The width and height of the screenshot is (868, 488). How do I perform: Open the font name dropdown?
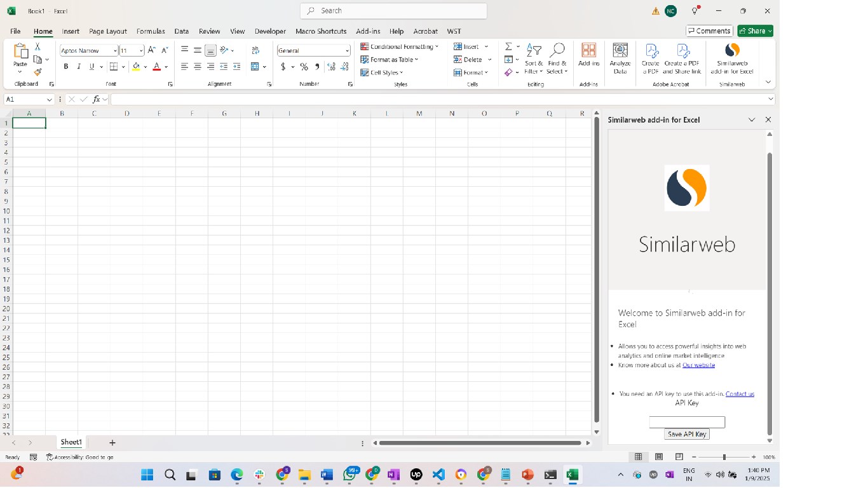pos(115,51)
